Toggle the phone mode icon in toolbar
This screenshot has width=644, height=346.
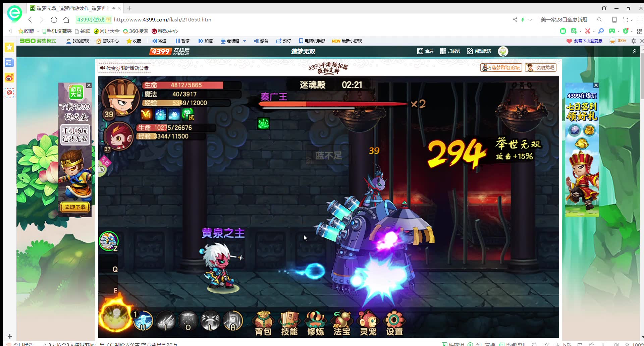tap(614, 20)
